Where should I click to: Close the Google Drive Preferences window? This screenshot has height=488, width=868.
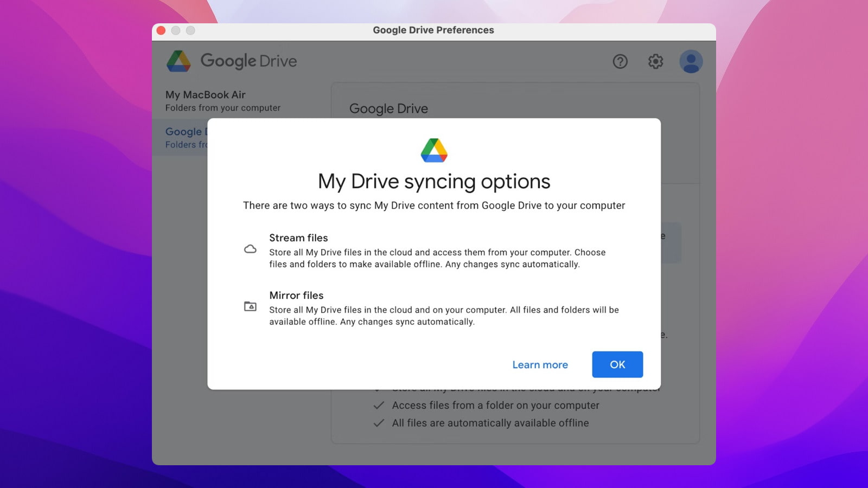(x=161, y=30)
